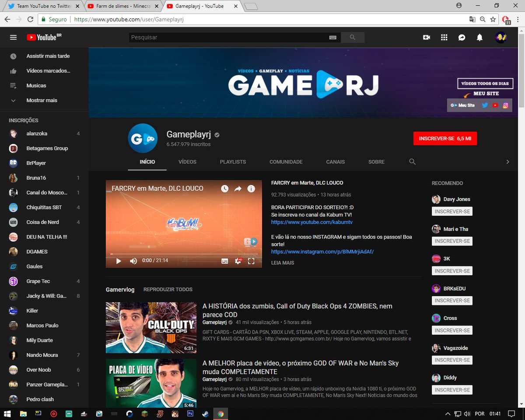Subscribe to Mari e Tha channel
Viewport: 525px width, 420px height.
click(x=452, y=241)
